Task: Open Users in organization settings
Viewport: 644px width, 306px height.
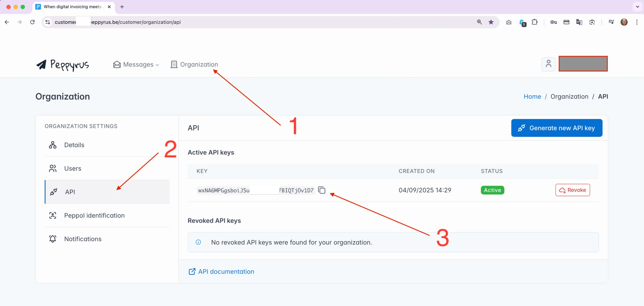Action: 107,168
